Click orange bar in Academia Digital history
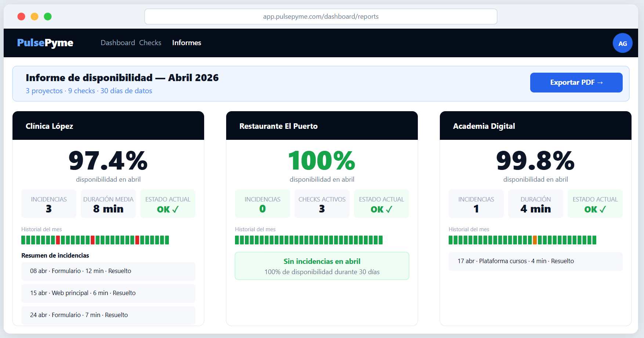This screenshot has width=644, height=338. [x=535, y=240]
